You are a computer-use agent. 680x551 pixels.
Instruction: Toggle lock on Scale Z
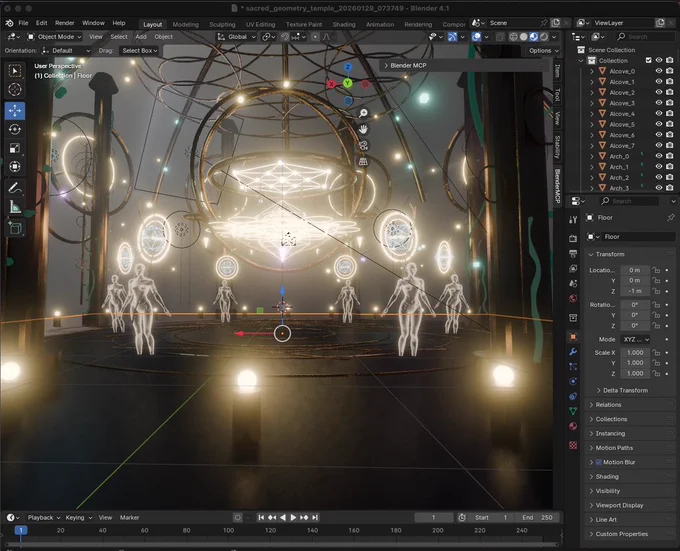click(x=656, y=373)
